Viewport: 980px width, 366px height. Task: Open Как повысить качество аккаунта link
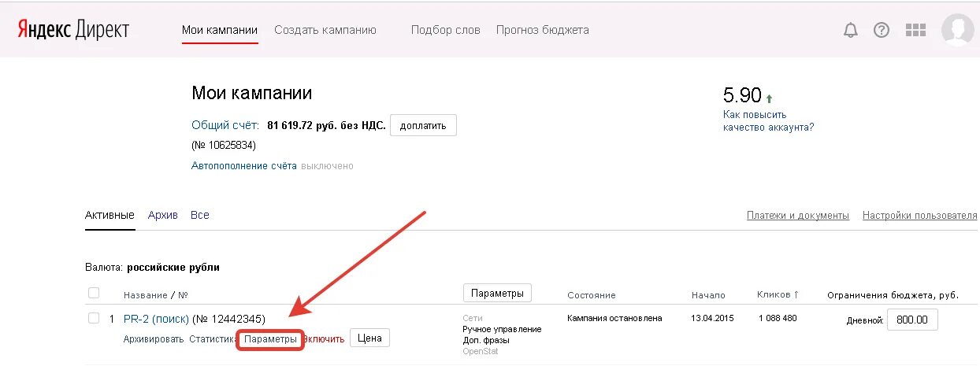(x=769, y=120)
